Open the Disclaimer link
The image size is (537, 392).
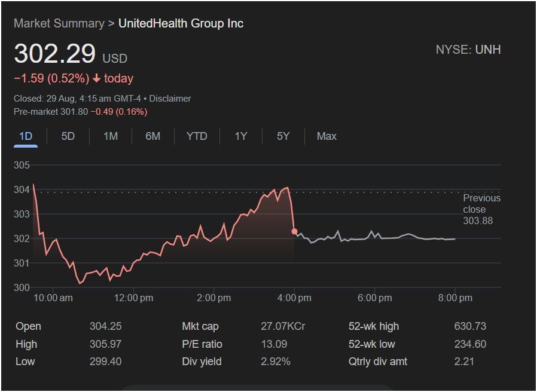(170, 99)
